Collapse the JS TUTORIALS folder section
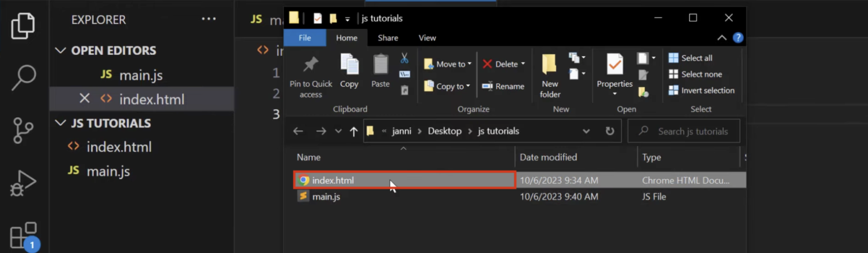 [60, 123]
